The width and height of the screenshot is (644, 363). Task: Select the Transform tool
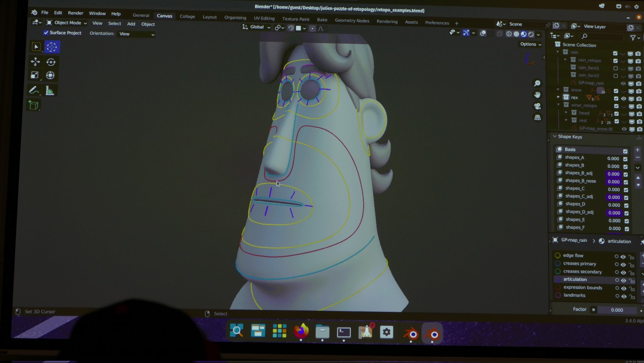click(x=50, y=75)
